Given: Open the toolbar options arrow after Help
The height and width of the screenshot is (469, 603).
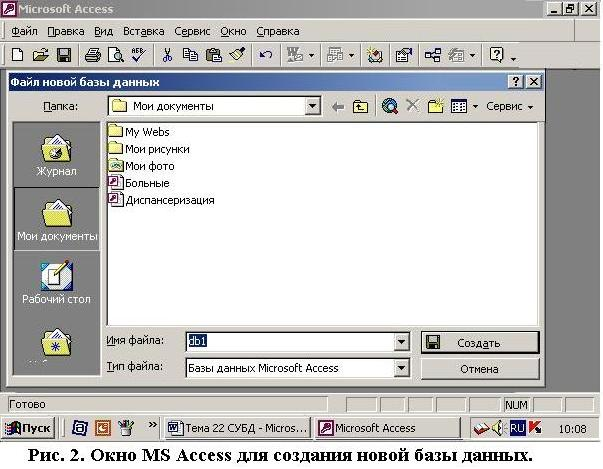Looking at the screenshot, I should tap(513, 59).
